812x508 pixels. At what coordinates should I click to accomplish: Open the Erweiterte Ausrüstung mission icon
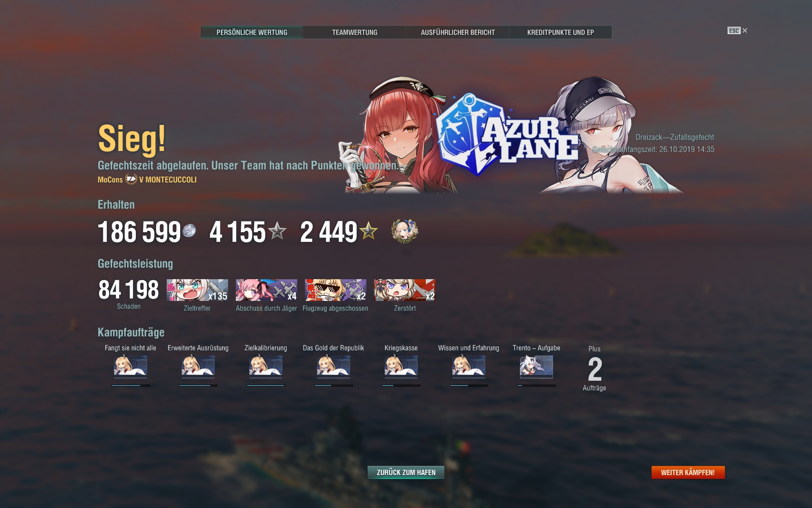pos(198,366)
